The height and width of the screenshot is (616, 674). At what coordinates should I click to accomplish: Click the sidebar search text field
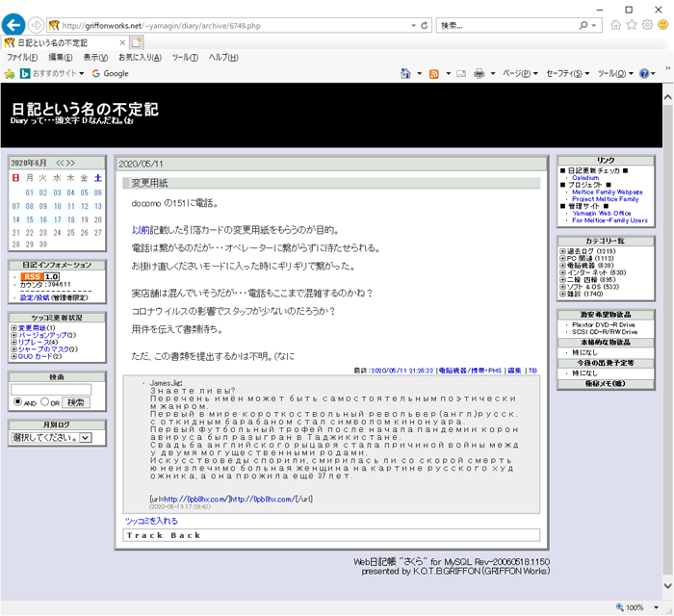tap(50, 389)
